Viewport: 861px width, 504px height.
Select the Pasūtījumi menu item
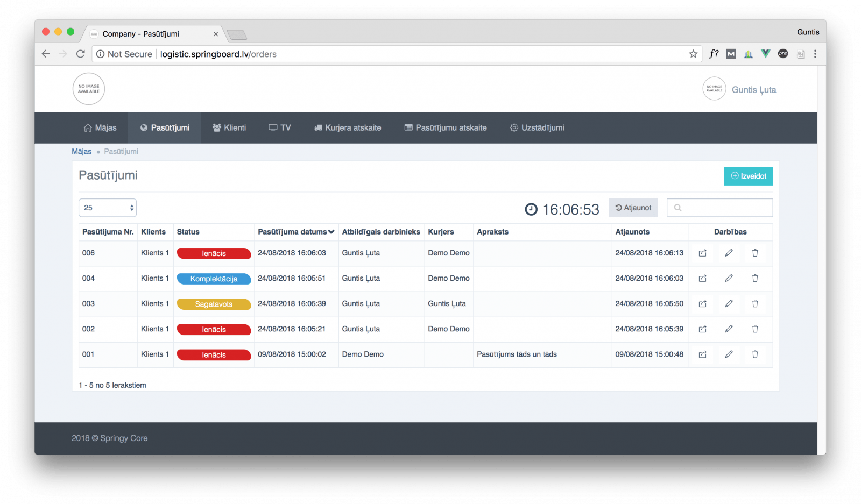[x=165, y=127]
